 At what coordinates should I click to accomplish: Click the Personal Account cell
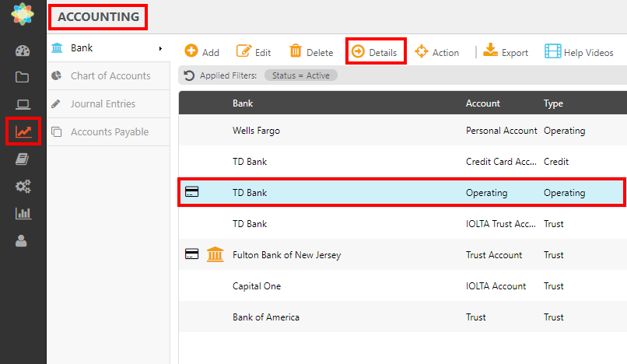click(502, 131)
